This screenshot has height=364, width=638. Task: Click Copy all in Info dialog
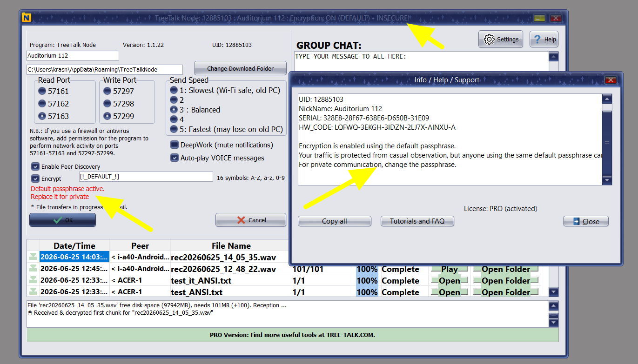(335, 221)
